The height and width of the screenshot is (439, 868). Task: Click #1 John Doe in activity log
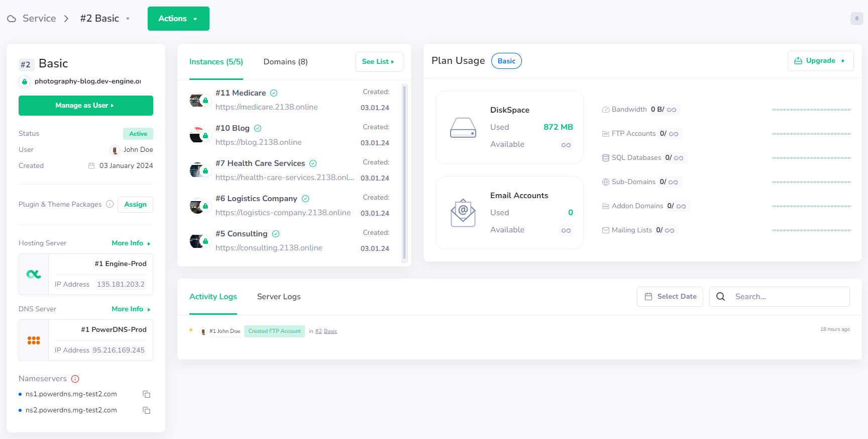[225, 331]
